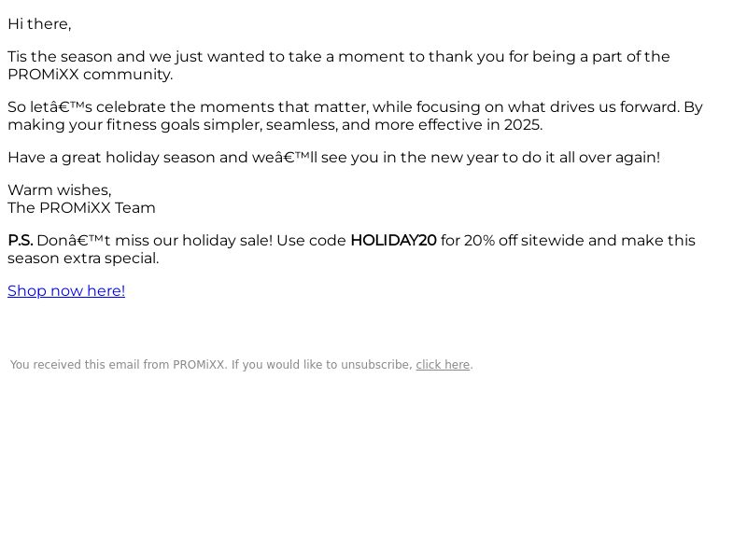Open the "Shop now here!" link
747x560 pixels.
coord(66,290)
